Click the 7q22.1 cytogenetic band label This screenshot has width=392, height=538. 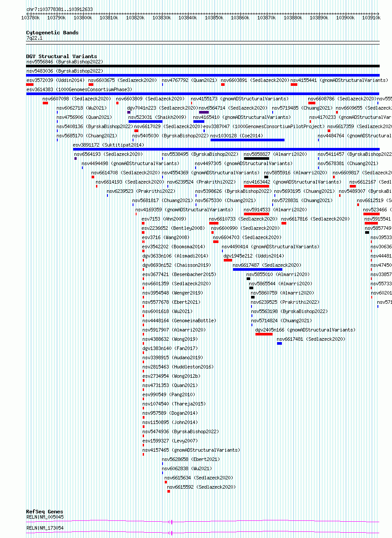[34, 38]
